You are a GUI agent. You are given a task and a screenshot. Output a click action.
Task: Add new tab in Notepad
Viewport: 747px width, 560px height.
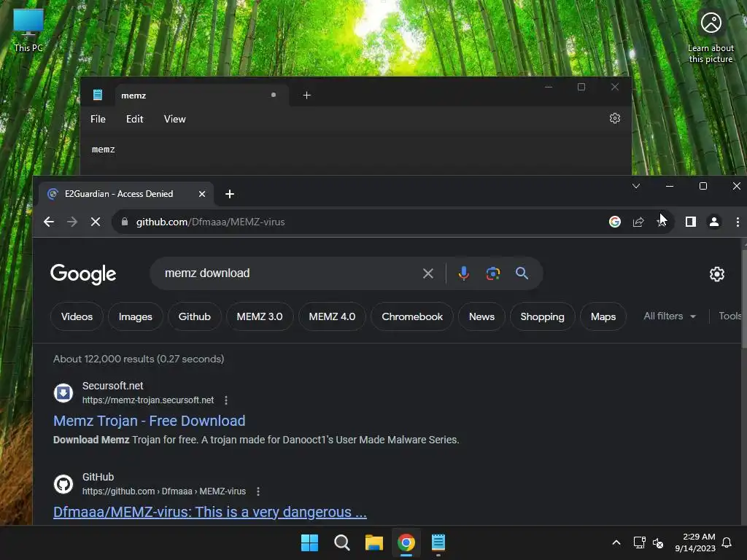coord(307,96)
